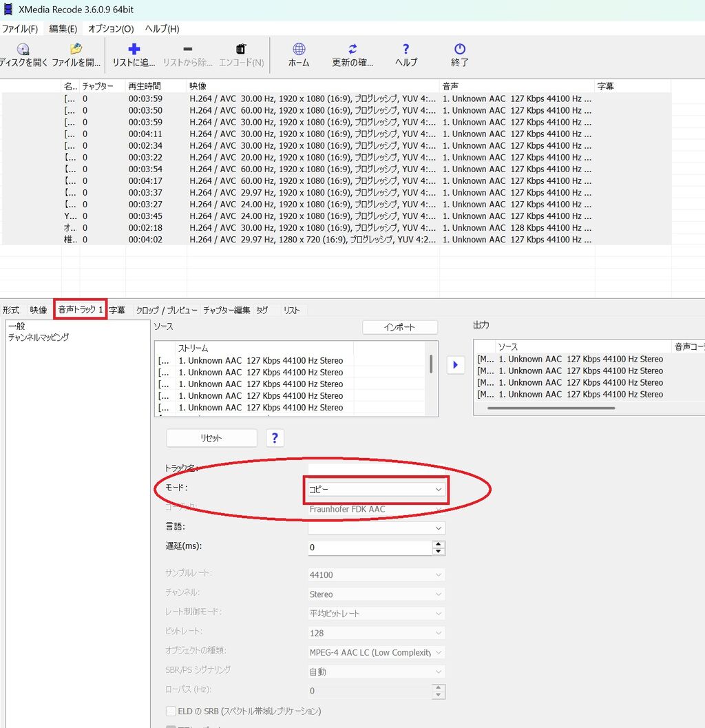This screenshot has height=728, width=705.
Task: Increase the 遅延(ms) value with up arrow
Action: click(x=438, y=544)
